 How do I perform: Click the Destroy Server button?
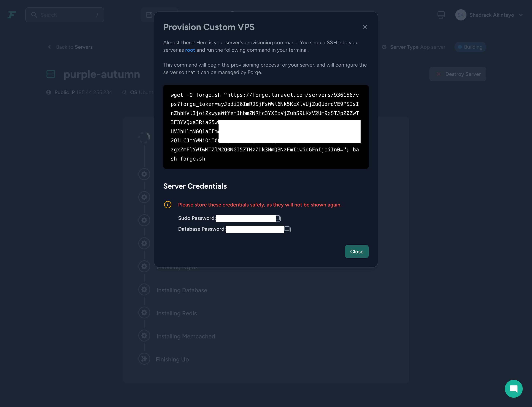coord(458,74)
